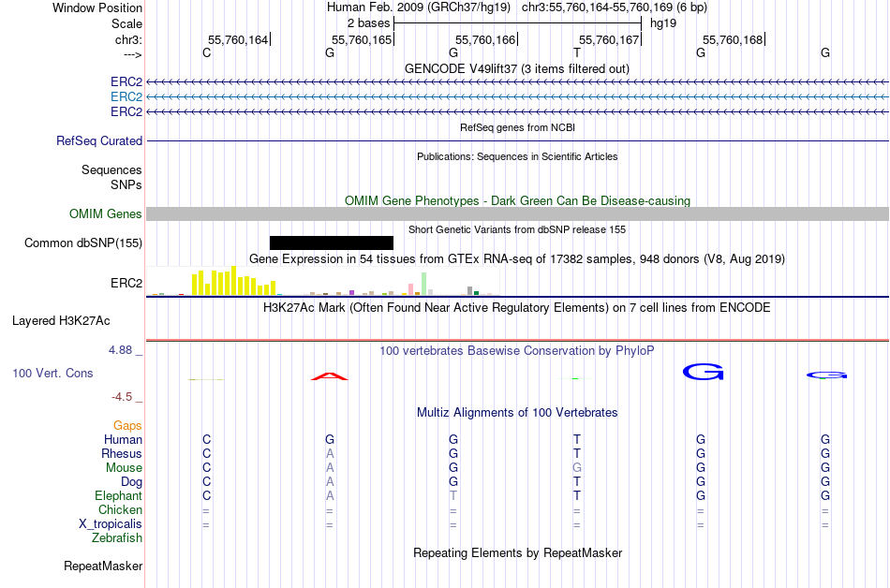890x588 pixels.
Task: Click the Dog species label
Action: click(131, 481)
